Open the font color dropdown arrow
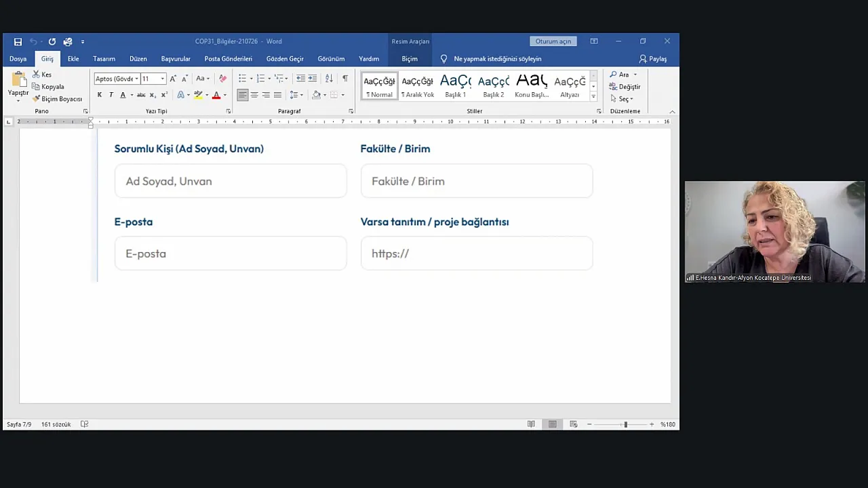868x488 pixels. 224,95
